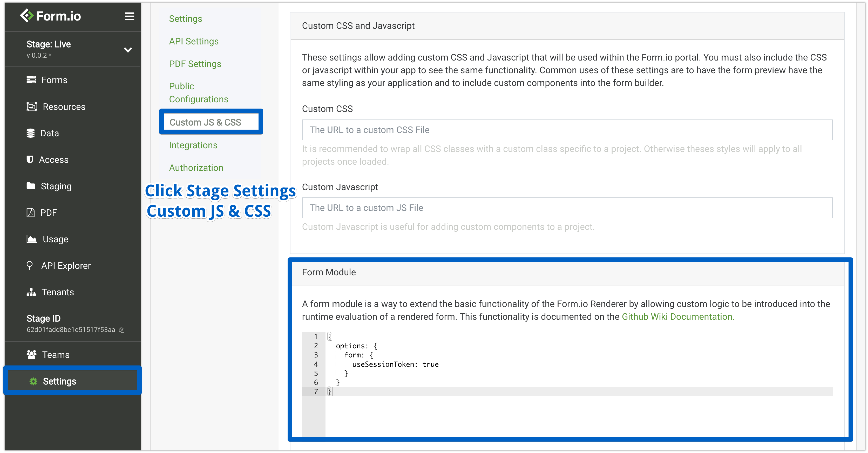Click the Resources sidebar icon

32,106
